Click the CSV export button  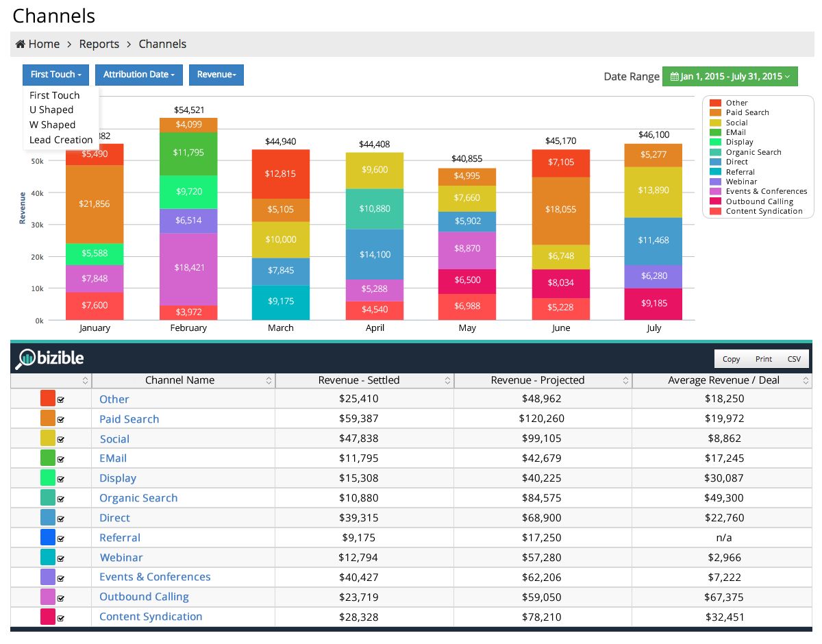tap(794, 359)
